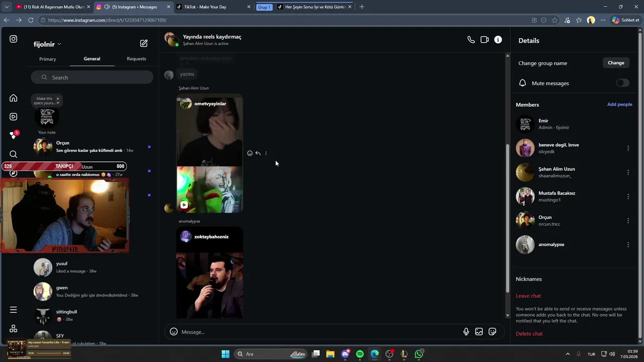
Task: Reload the page in browser toolbar
Action: coord(31,20)
